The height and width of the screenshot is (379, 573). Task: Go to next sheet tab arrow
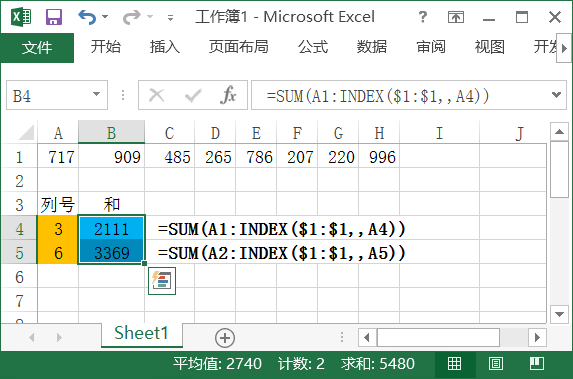(60, 337)
